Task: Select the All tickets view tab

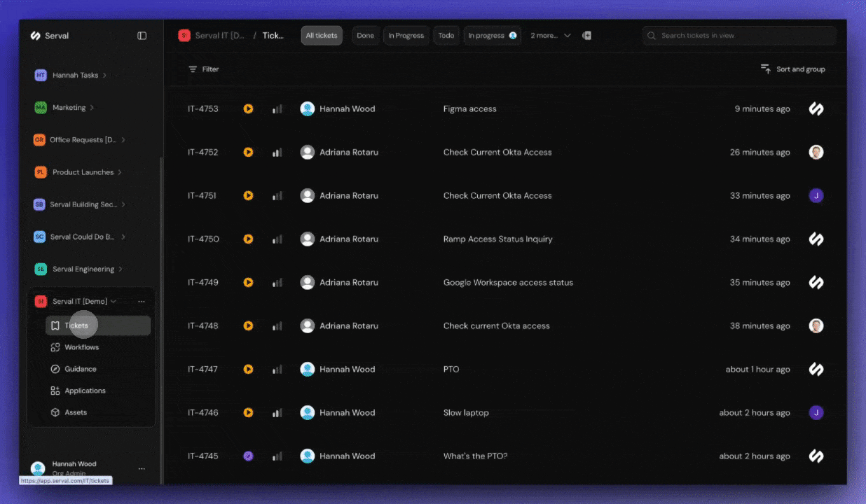Action: [x=322, y=36]
